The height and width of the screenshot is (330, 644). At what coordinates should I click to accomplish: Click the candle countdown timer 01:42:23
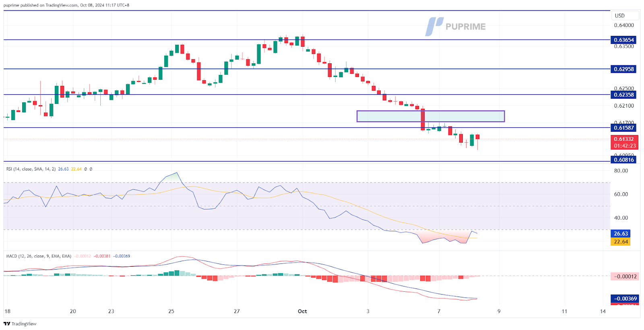(625, 146)
